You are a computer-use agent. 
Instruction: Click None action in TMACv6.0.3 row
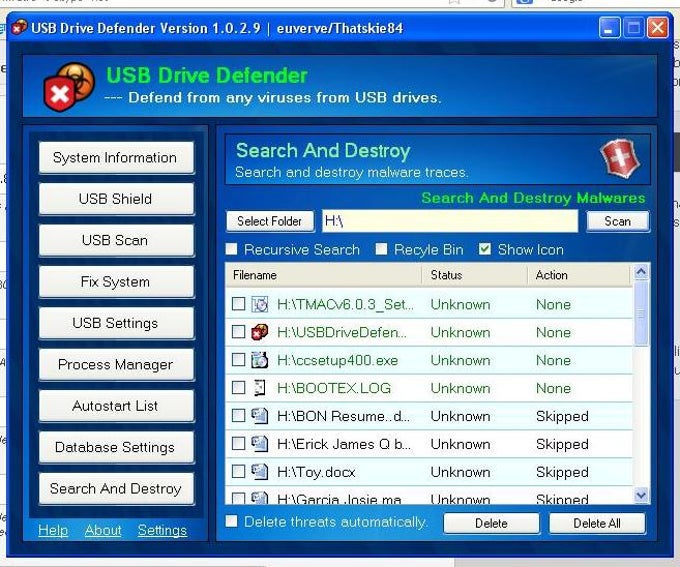click(553, 304)
